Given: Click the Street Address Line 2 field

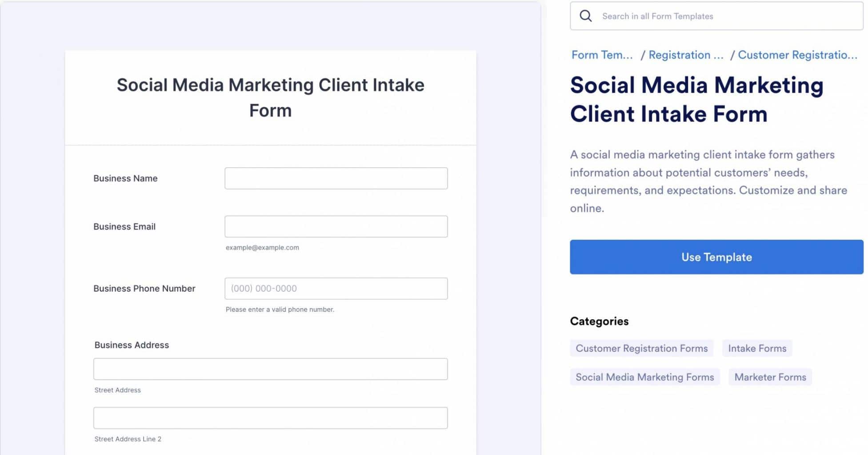Looking at the screenshot, I should pos(270,418).
